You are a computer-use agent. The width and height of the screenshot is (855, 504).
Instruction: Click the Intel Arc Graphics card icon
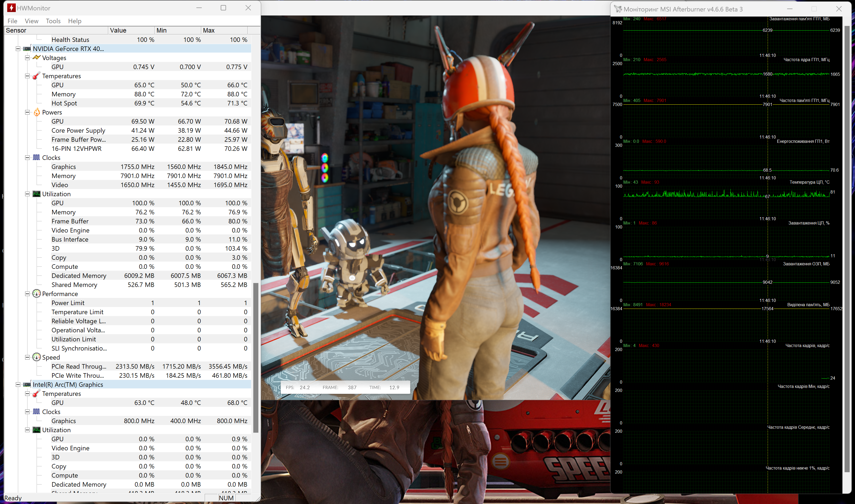click(x=27, y=384)
